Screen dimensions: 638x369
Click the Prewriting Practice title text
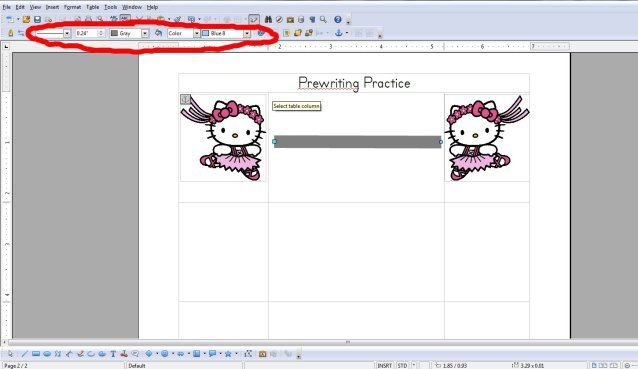click(354, 83)
